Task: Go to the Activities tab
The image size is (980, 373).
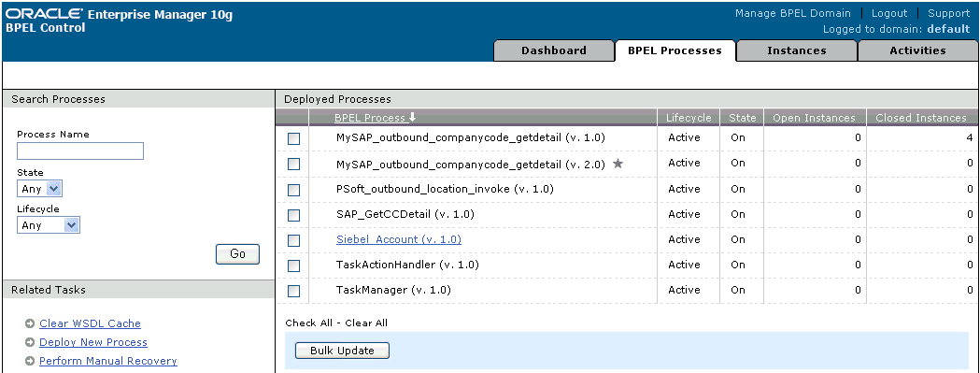Action: [x=917, y=50]
